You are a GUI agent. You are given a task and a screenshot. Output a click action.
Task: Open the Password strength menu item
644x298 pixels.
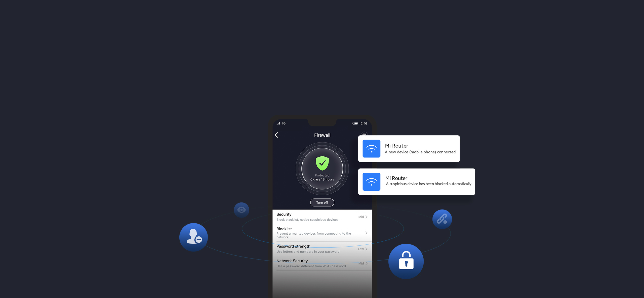[322, 248]
